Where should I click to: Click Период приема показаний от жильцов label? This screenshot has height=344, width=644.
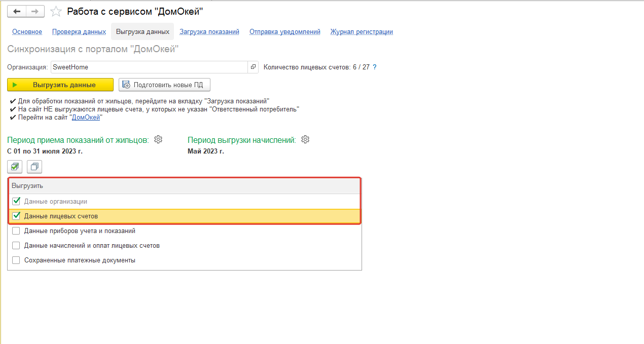[78, 140]
